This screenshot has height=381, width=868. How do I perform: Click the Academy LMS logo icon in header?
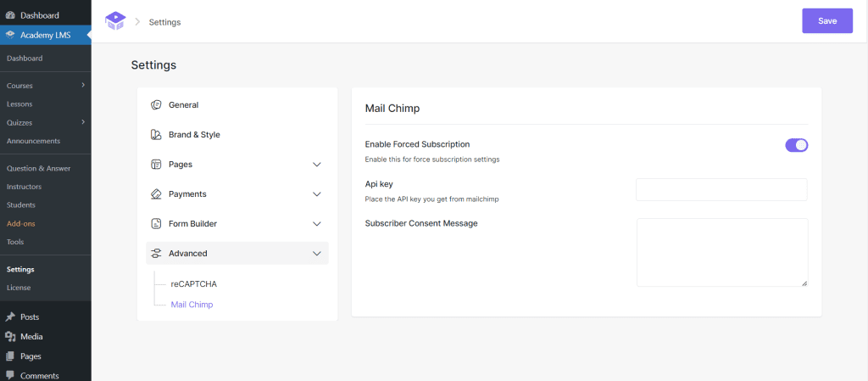coord(115,21)
